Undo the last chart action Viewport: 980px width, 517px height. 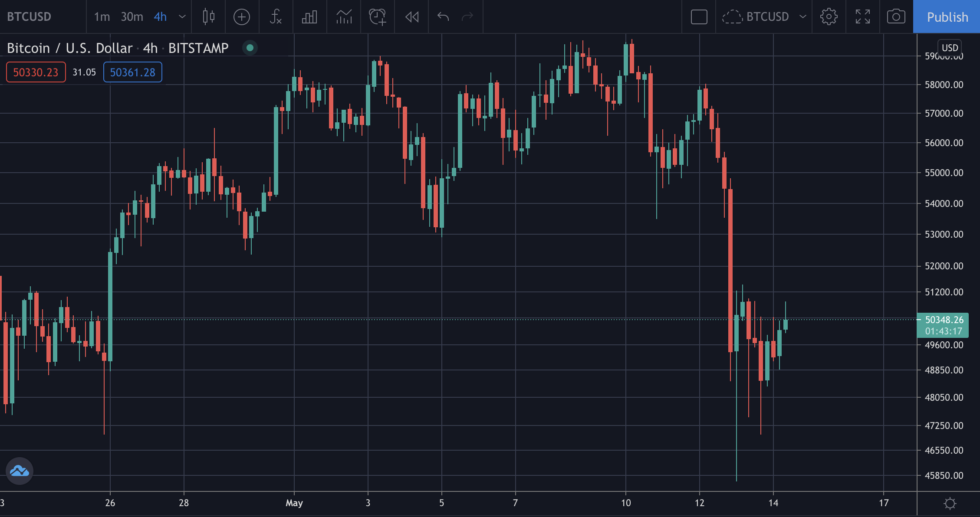point(443,17)
